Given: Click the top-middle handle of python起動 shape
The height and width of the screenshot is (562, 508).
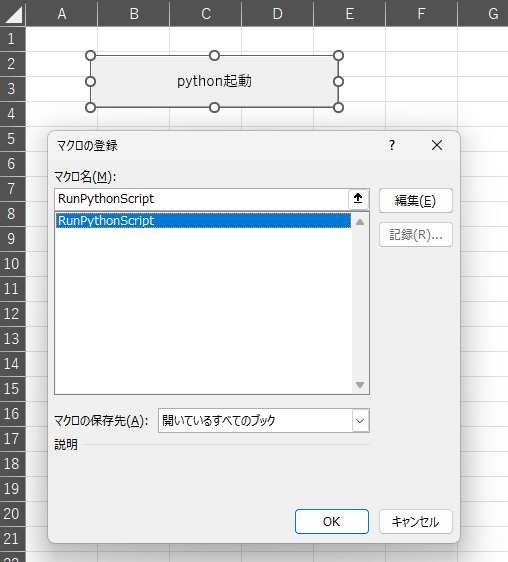Looking at the screenshot, I should [x=214, y=56].
